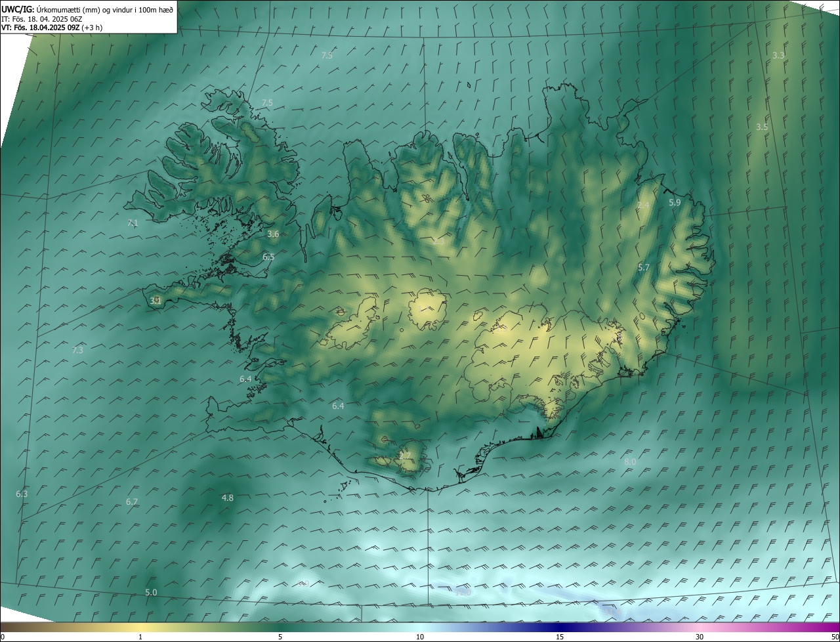This screenshot has width=840, height=642.
Task: Click the color scale at tick 50
Action: point(835,637)
